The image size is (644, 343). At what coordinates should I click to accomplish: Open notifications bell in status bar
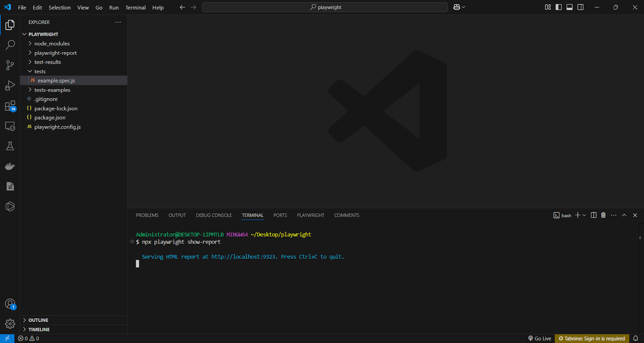[636, 339]
